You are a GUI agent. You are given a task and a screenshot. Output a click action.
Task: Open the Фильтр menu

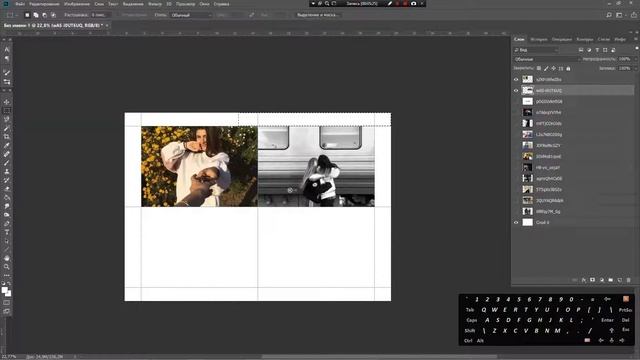coord(155,4)
